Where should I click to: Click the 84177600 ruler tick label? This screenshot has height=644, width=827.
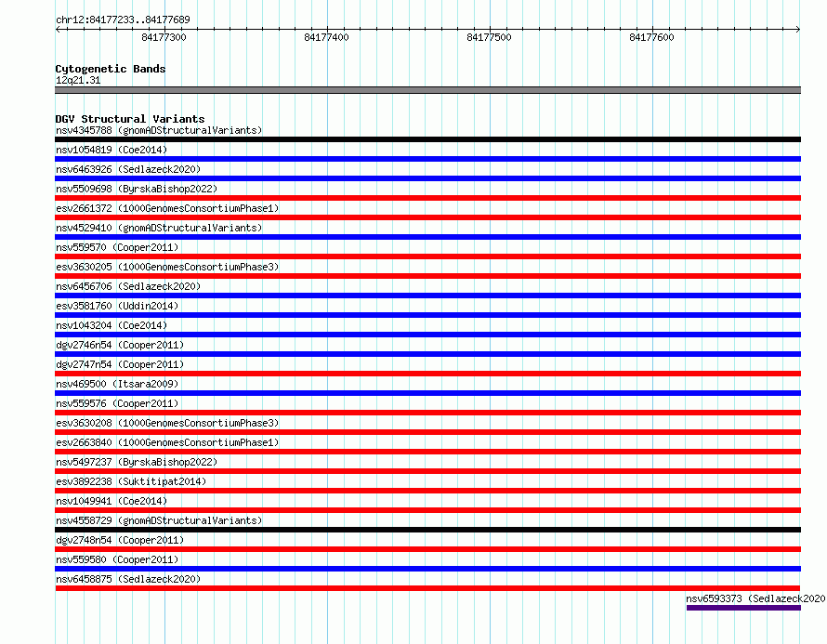coord(651,37)
